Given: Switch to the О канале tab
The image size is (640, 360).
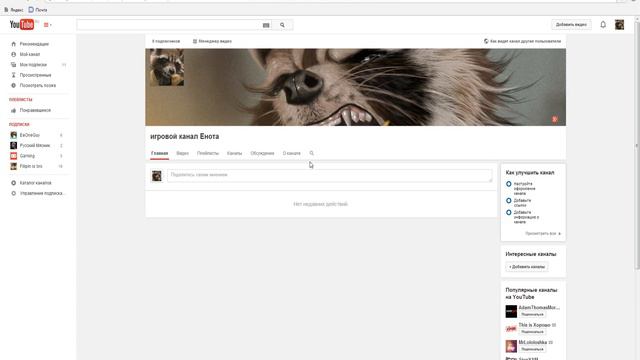Looking at the screenshot, I should [x=291, y=153].
